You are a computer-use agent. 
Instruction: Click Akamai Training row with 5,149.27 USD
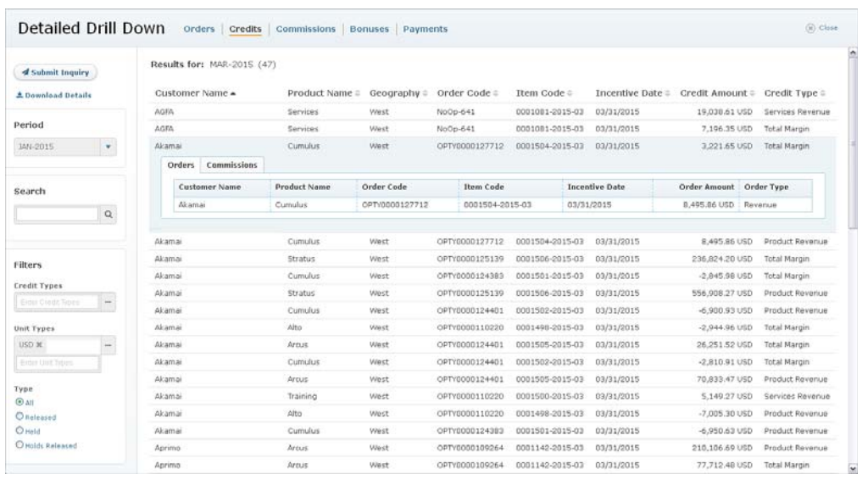492,396
